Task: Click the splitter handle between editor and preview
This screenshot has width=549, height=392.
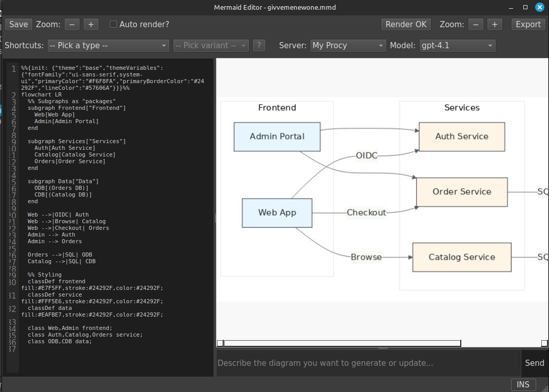Action: (215, 217)
